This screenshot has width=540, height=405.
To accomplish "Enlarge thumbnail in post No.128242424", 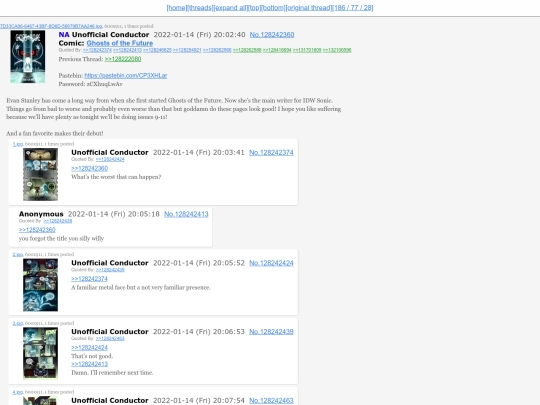I will [40, 285].
